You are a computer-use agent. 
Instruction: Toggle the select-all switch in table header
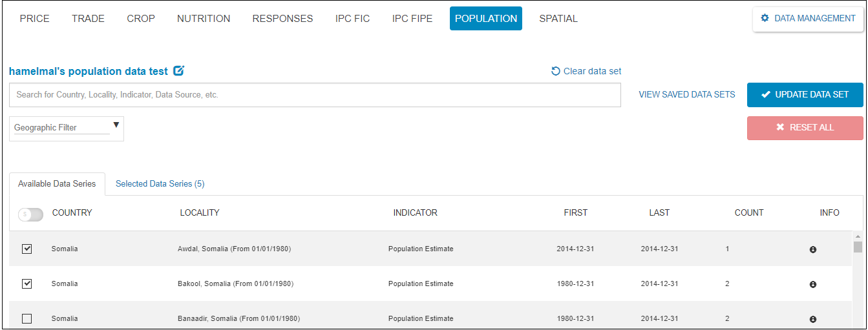(x=30, y=214)
